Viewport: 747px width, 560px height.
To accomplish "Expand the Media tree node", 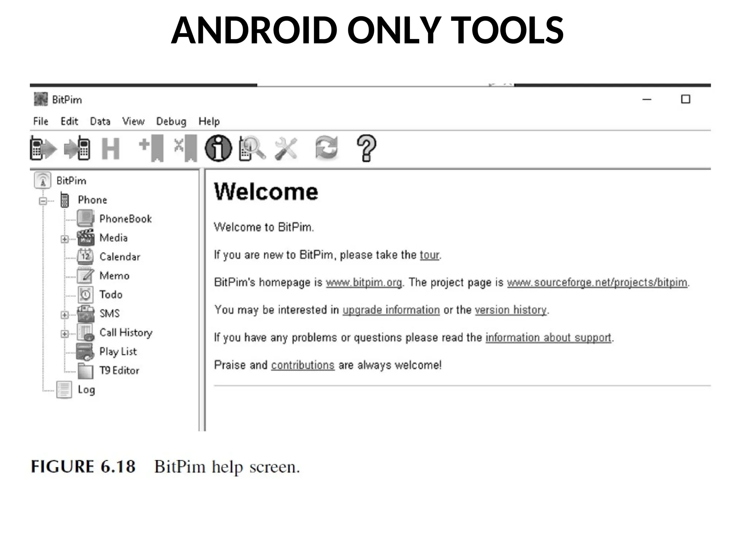I will click(x=65, y=239).
